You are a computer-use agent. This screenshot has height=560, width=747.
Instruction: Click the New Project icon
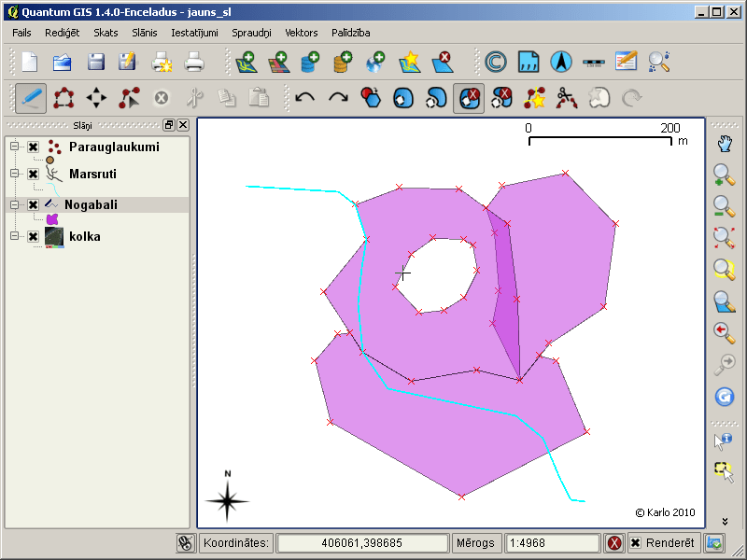30,62
